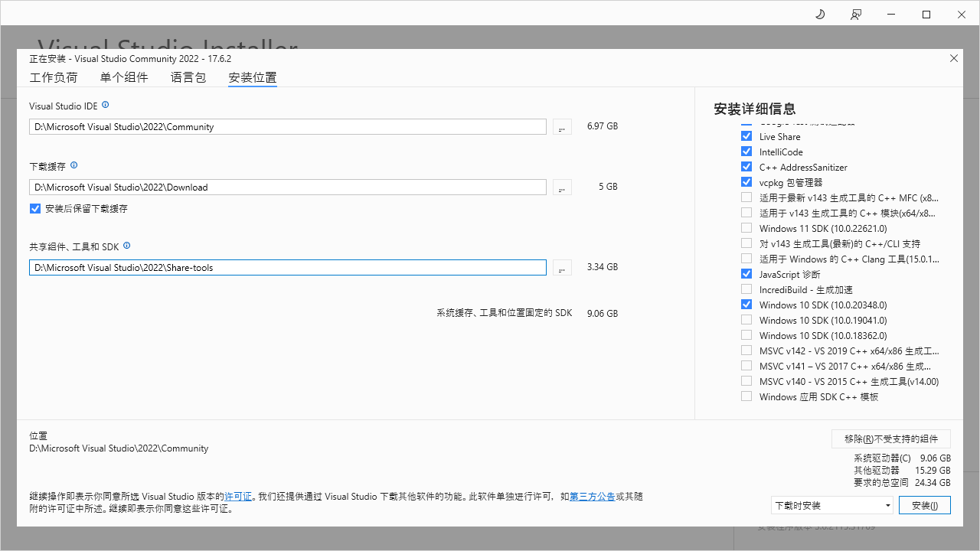
Task: Toggle night mode moon icon in title bar
Action: tap(820, 15)
